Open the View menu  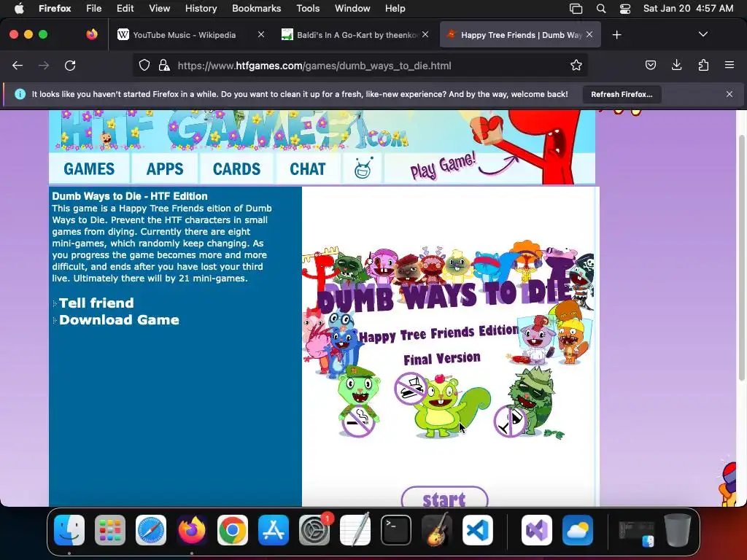pyautogui.click(x=159, y=9)
